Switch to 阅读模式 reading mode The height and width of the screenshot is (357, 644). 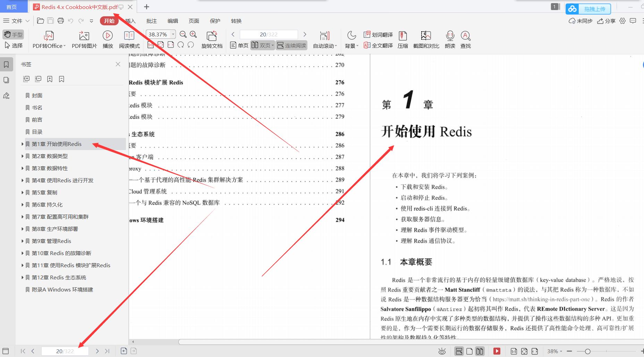pos(129,40)
